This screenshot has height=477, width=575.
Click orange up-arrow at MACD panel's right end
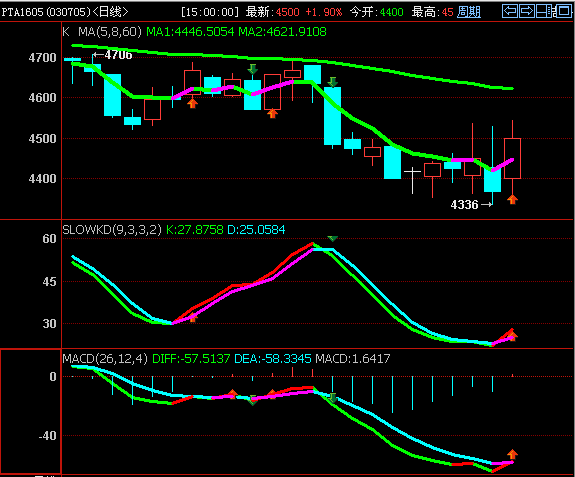pos(512,454)
